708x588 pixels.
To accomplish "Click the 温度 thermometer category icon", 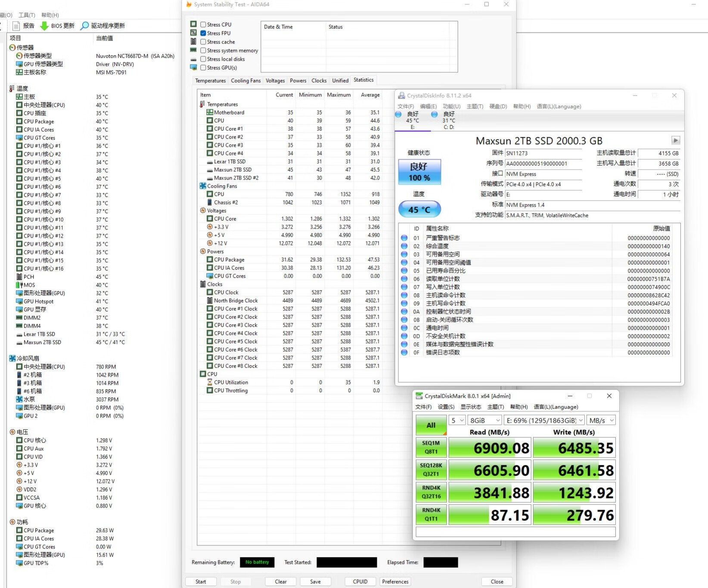I will [12, 88].
